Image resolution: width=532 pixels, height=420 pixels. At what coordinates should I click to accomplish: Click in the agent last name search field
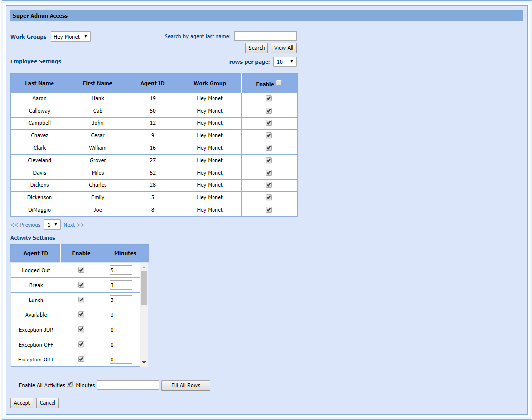tap(265, 36)
